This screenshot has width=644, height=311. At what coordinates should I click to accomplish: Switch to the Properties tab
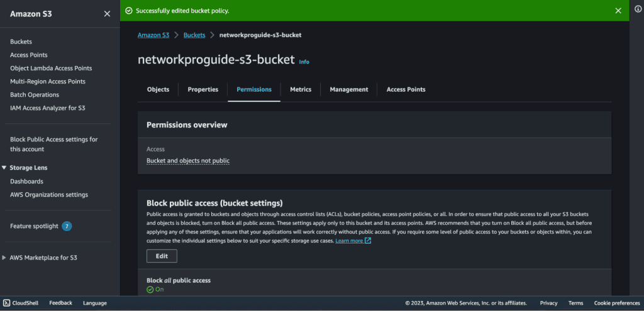coord(203,89)
